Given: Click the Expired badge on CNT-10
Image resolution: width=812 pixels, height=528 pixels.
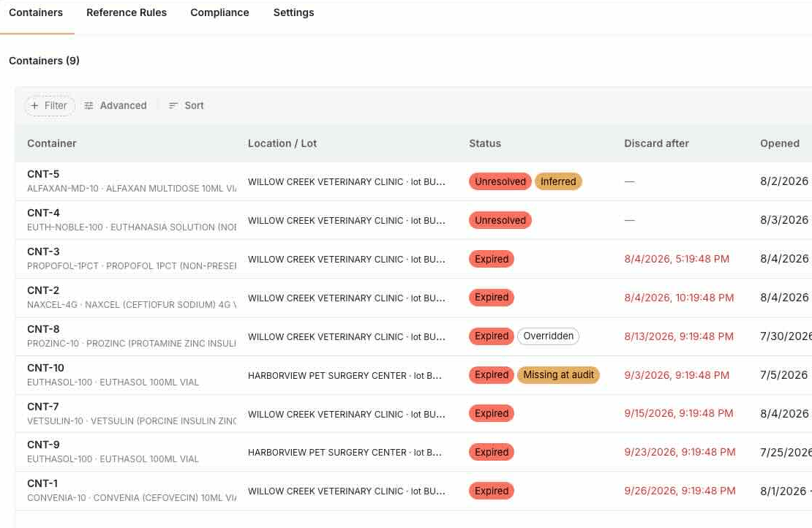Looking at the screenshot, I should [x=492, y=374].
